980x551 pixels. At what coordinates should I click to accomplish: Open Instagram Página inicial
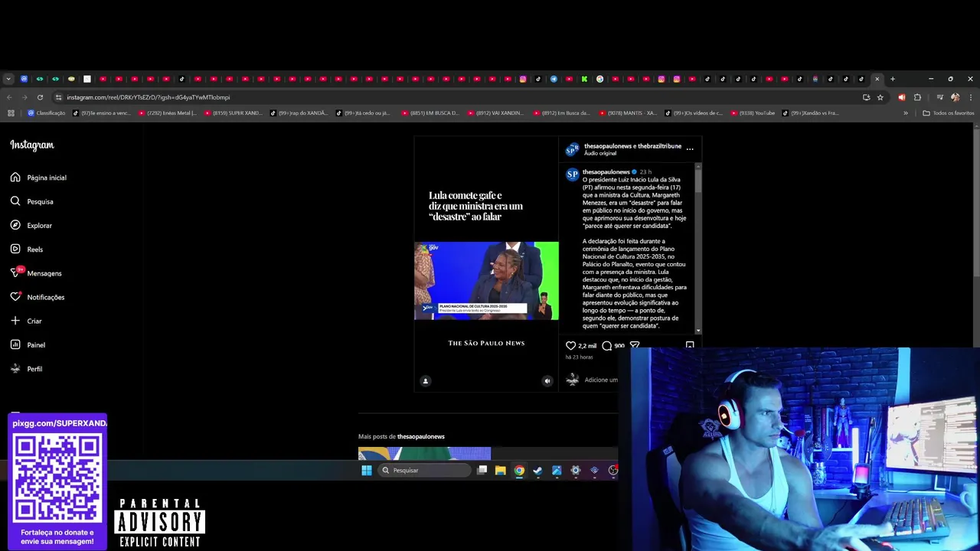(x=38, y=178)
